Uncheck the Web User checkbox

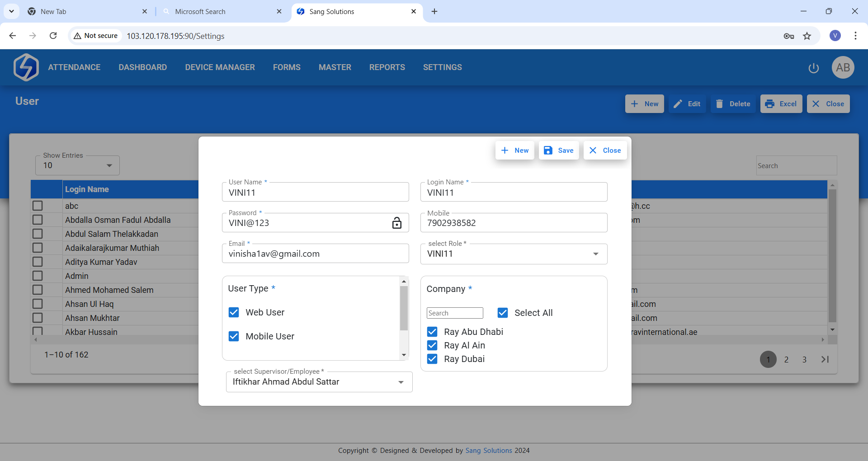234,312
